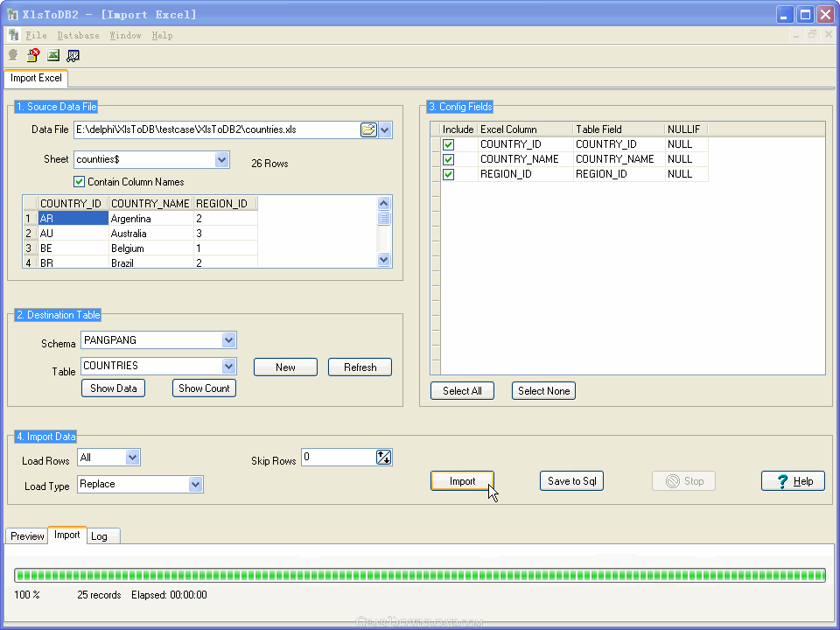840x630 pixels.
Task: Click the Data File path field
Action: point(217,129)
